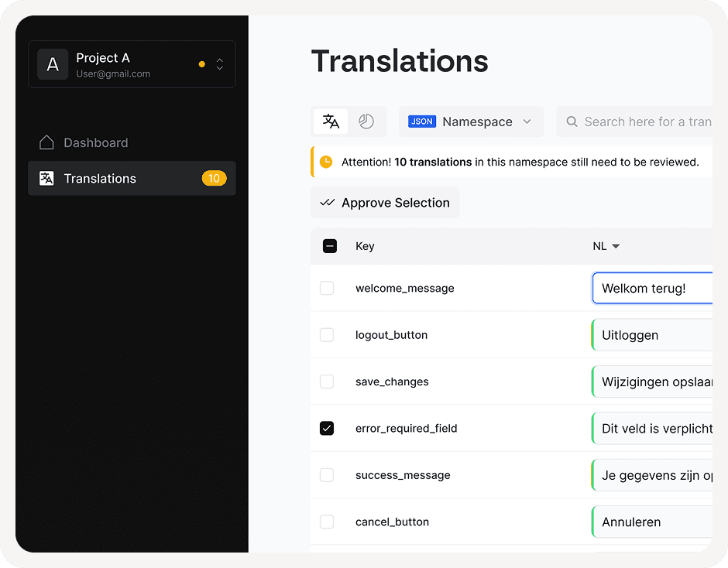This screenshot has height=568, width=728.
Task: Click the Translations page heading
Action: point(400,61)
